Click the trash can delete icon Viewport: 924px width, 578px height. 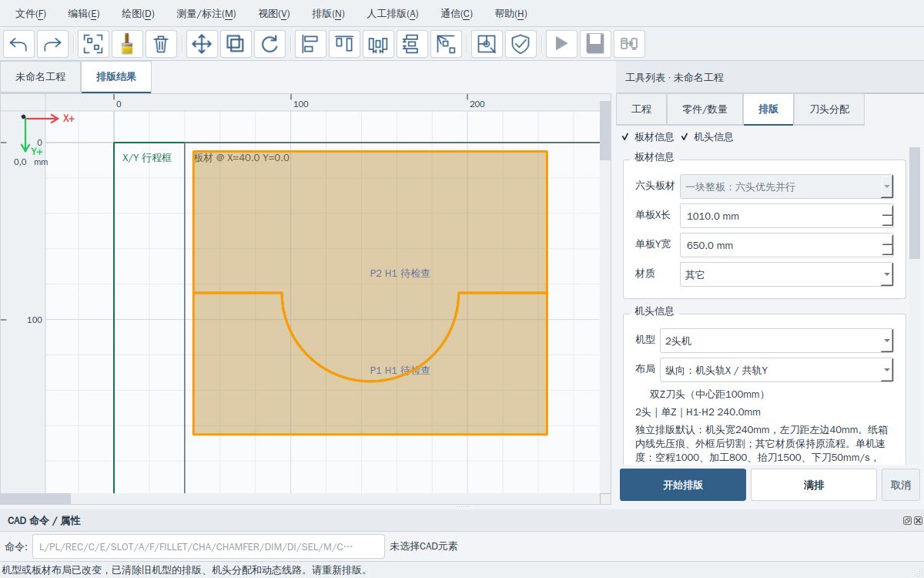click(161, 44)
